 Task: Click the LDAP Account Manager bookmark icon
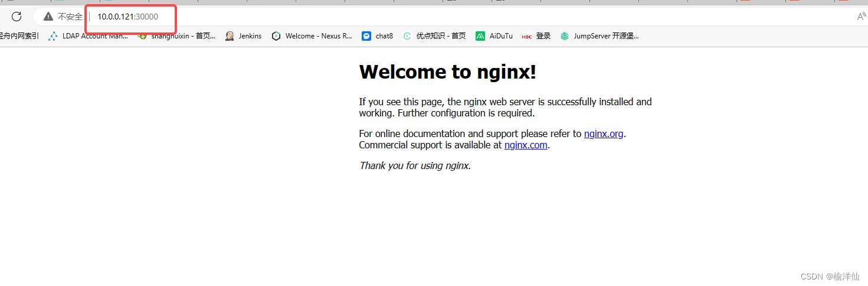(x=53, y=36)
